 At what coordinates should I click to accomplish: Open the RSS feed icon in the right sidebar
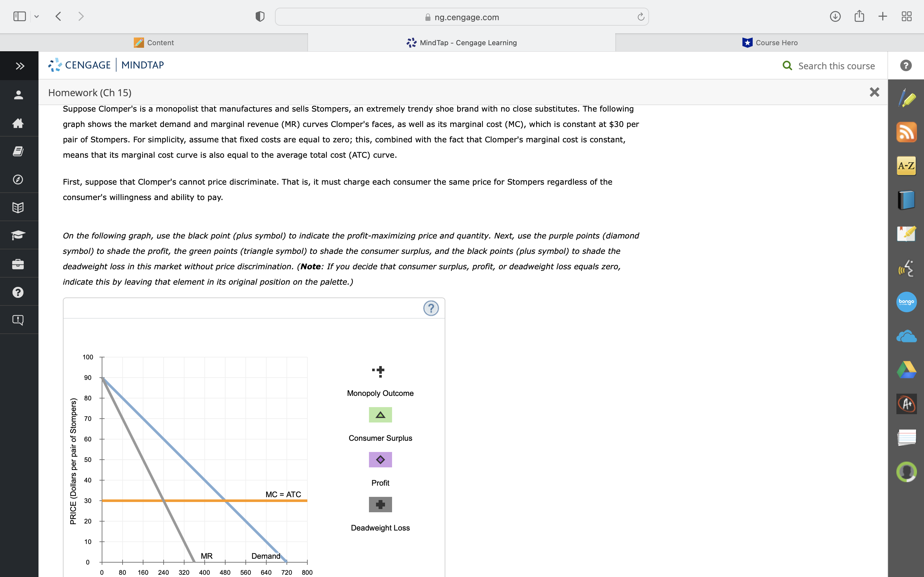907,132
